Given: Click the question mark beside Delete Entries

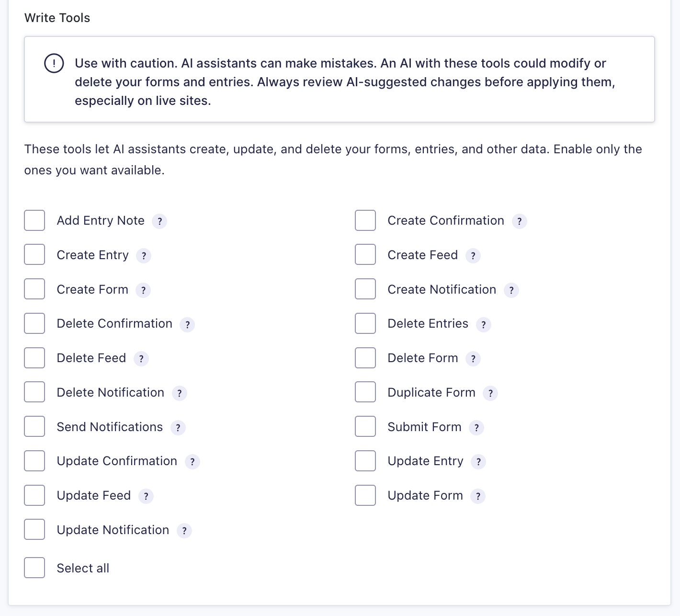Looking at the screenshot, I should 484,325.
